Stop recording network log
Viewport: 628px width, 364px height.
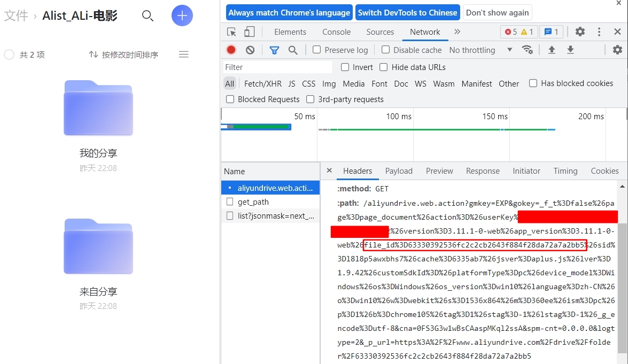(x=231, y=50)
